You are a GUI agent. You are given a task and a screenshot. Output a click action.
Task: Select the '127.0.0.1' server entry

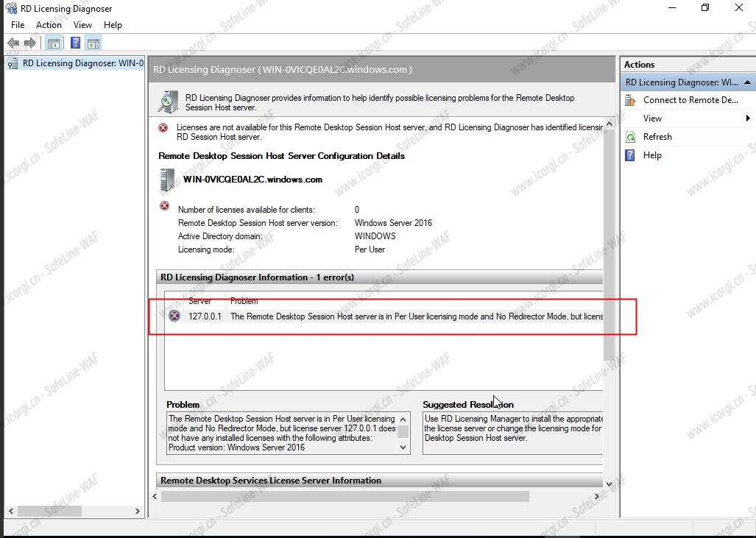(x=205, y=316)
